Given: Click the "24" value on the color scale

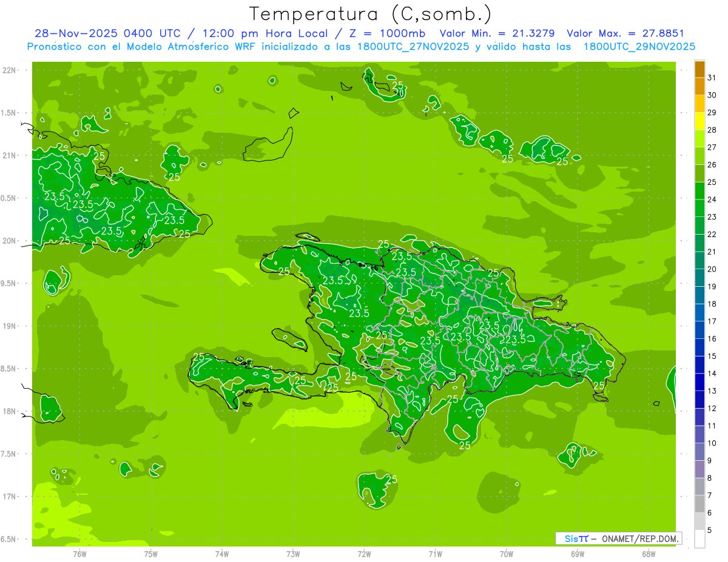Looking at the screenshot, I should [x=712, y=199].
